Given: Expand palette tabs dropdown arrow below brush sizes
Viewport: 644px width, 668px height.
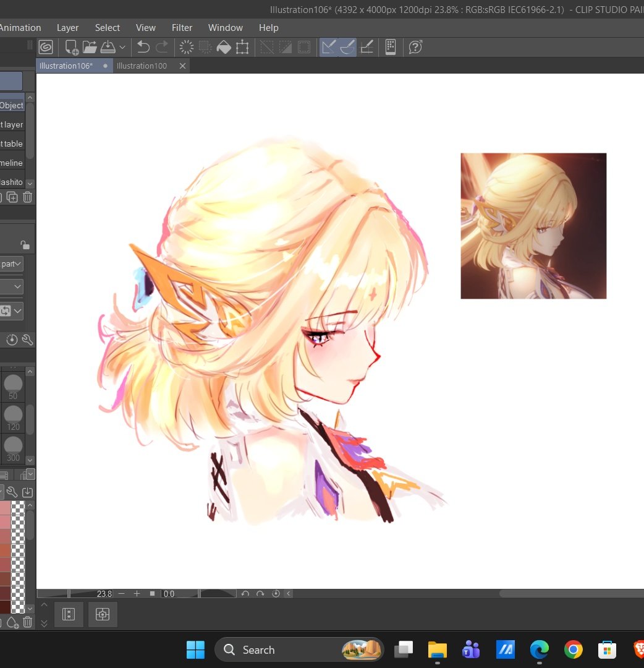Looking at the screenshot, I should point(30,474).
